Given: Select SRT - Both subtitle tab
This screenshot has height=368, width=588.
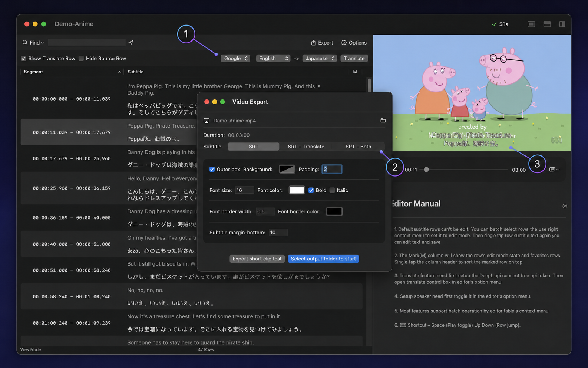Looking at the screenshot, I should 358,147.
